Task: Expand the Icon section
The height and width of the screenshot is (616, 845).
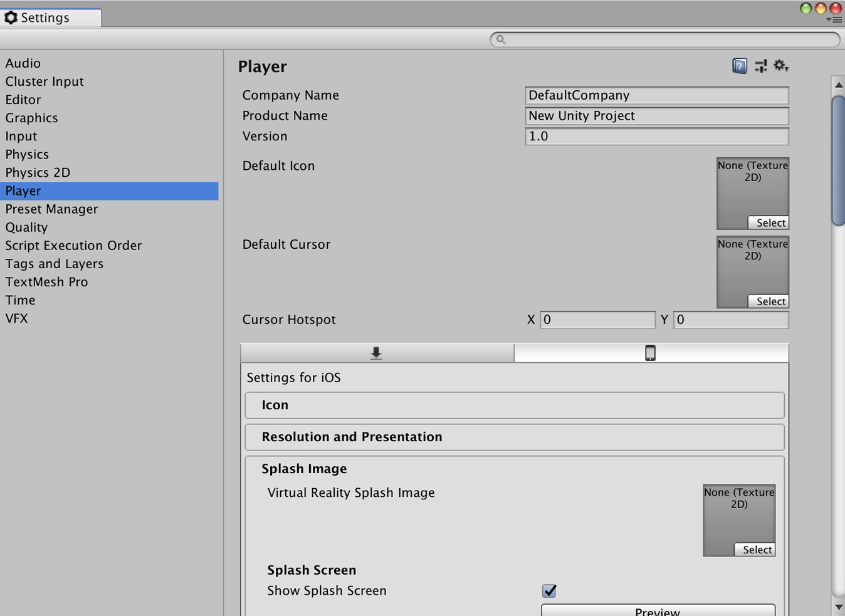Action: point(515,405)
